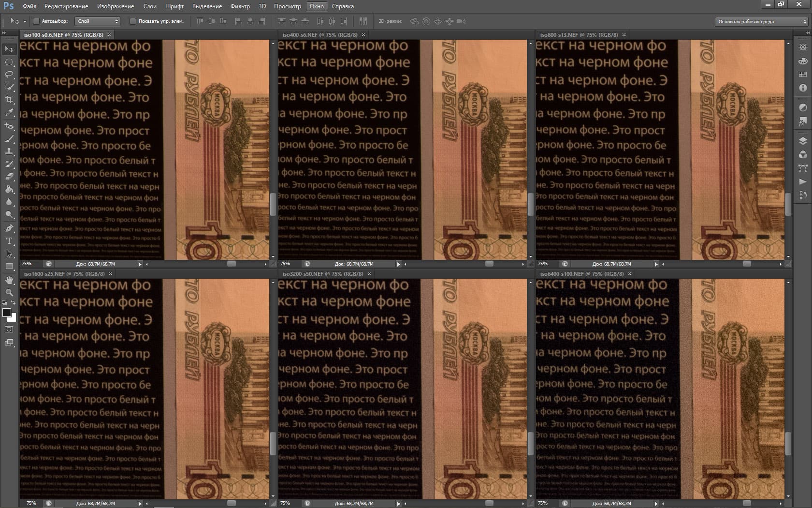Open the Слой auto-select dropdown
Screen dimensions: 812x508
pyautogui.click(x=98, y=21)
